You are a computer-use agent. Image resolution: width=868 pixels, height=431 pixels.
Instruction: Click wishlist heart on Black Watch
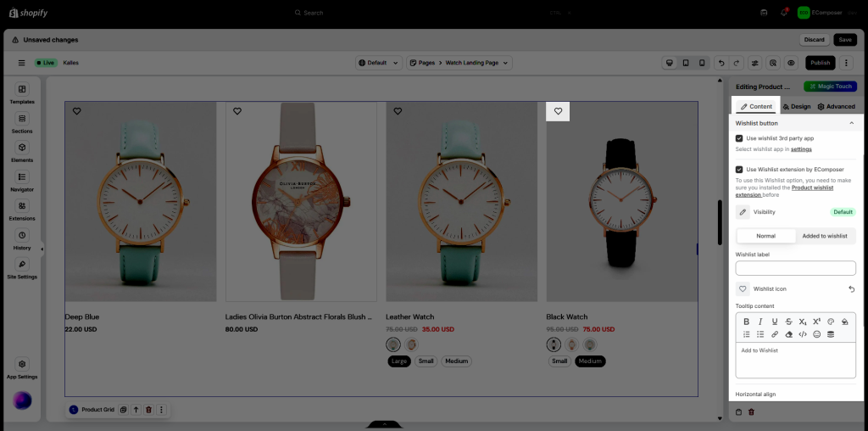(x=558, y=111)
